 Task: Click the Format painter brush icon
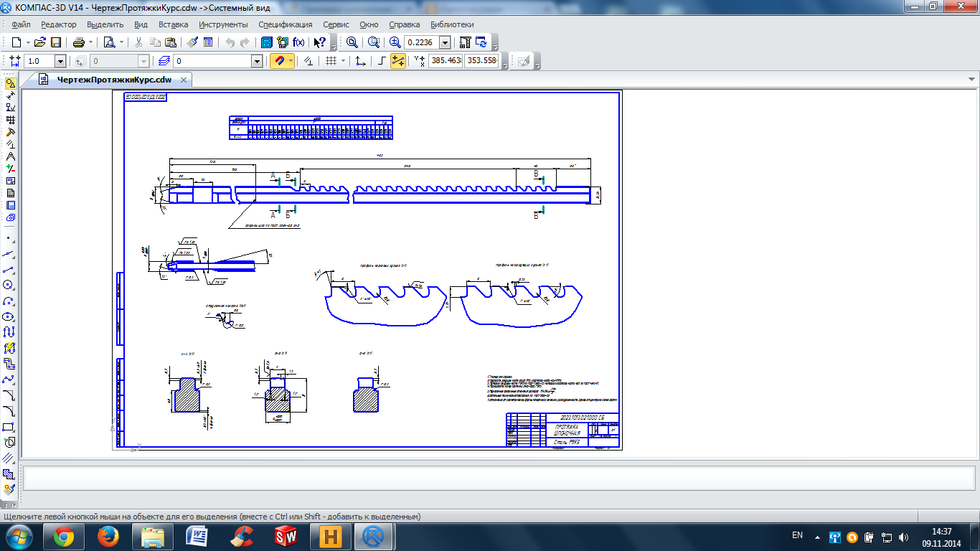[x=193, y=42]
